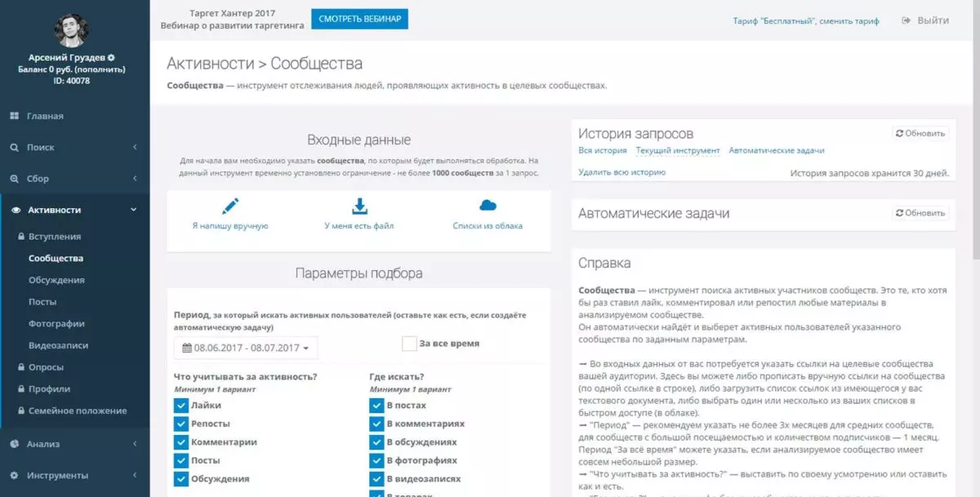Open the date range dropdown 08.06.2017 - 08.07.2017
980x497 pixels.
[x=246, y=348]
